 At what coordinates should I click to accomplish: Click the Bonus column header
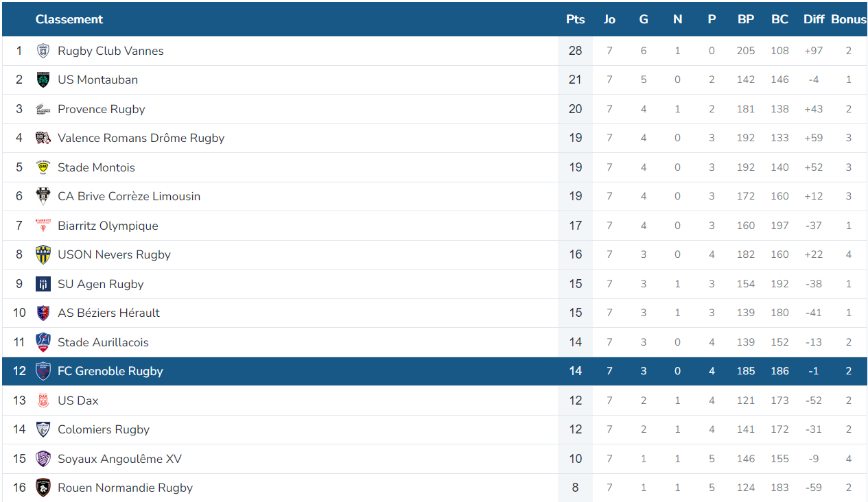pyautogui.click(x=849, y=19)
